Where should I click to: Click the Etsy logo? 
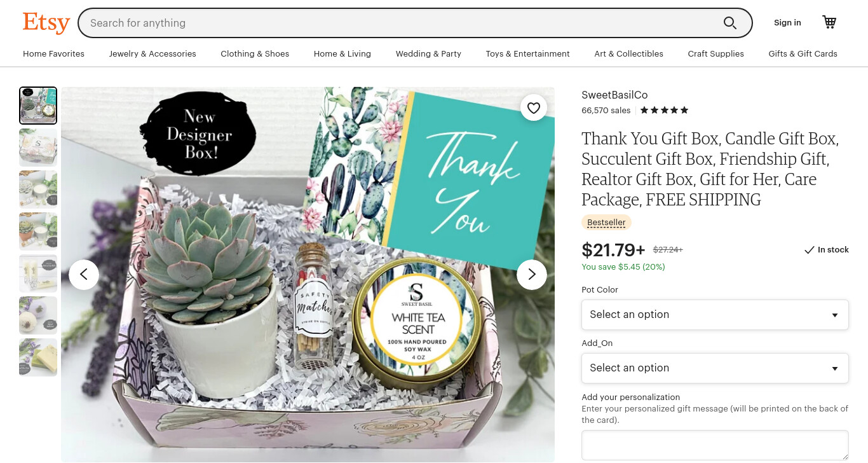46,23
